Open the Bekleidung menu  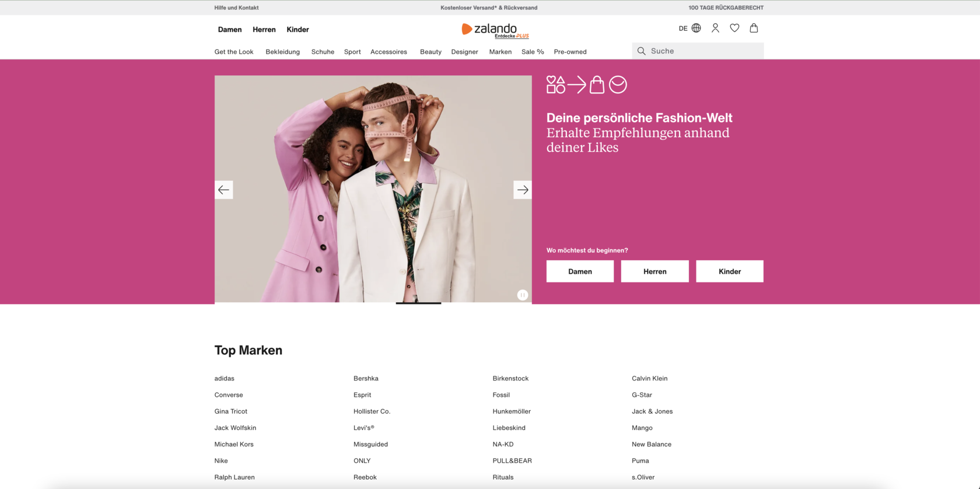pos(283,52)
